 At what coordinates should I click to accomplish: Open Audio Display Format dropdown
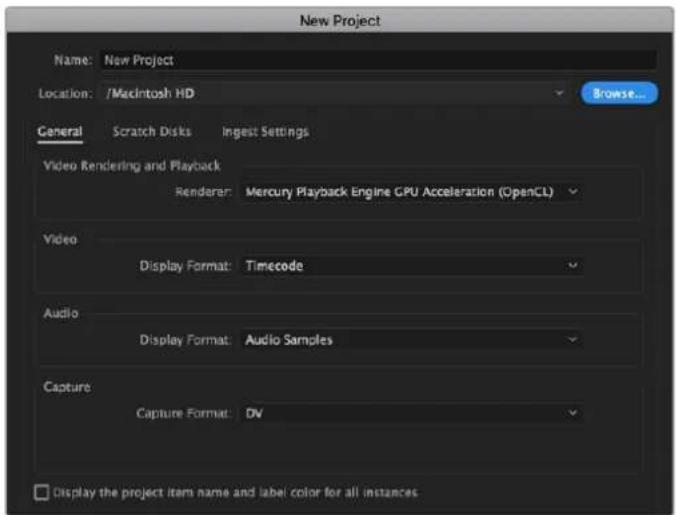pyautogui.click(x=412, y=340)
